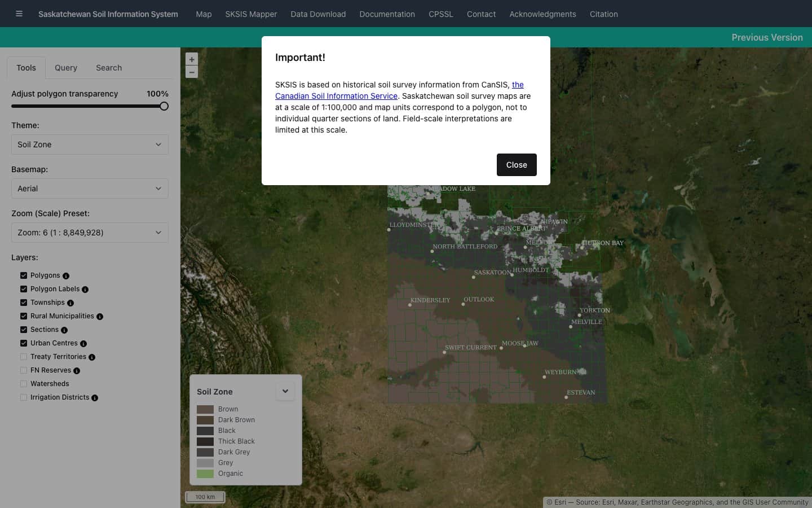812x508 pixels.
Task: Zoom out on the map
Action: coord(192,72)
